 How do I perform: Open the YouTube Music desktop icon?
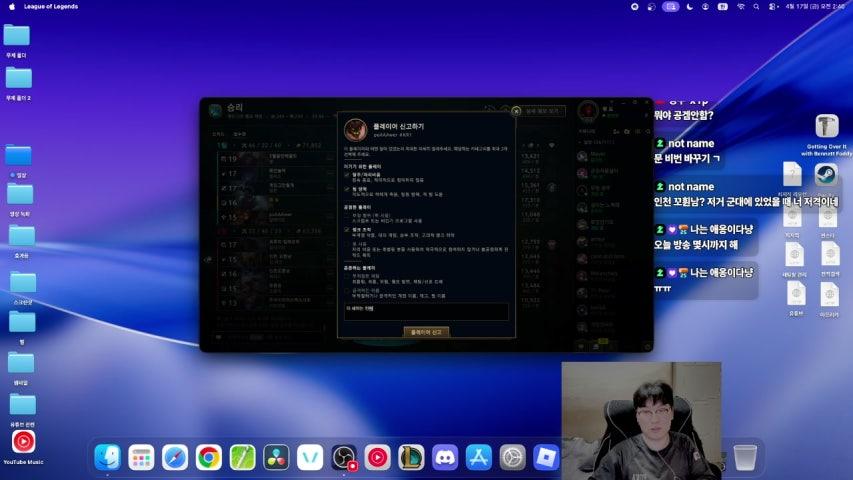pyautogui.click(x=23, y=441)
